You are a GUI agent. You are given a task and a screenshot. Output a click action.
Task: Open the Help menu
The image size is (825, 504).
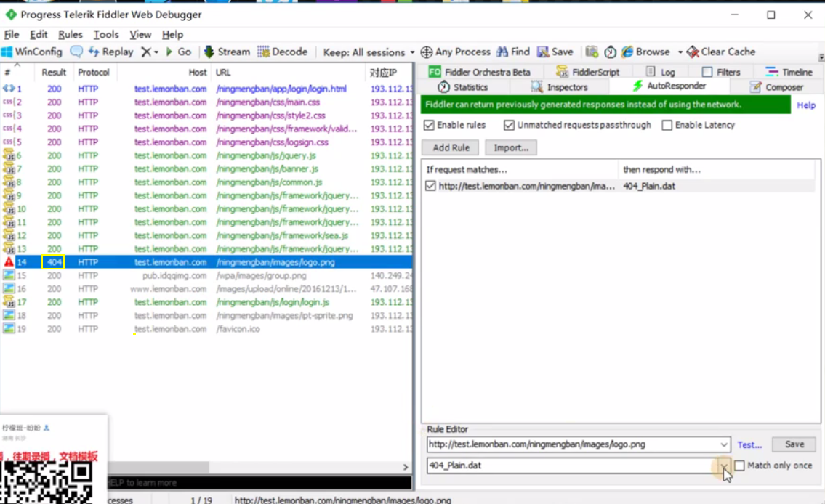point(172,34)
